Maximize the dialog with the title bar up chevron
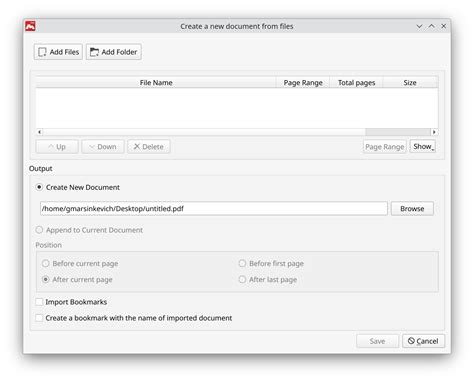The height and width of the screenshot is (381, 474). pyautogui.click(x=431, y=26)
